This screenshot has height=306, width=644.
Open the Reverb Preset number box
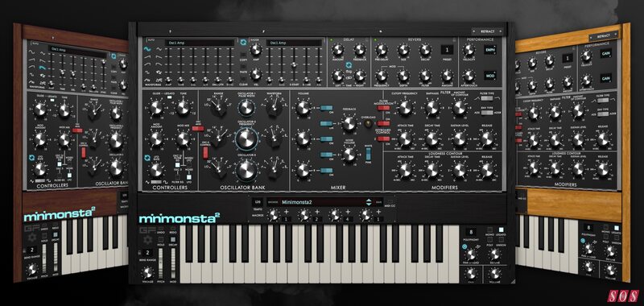pos(447,50)
